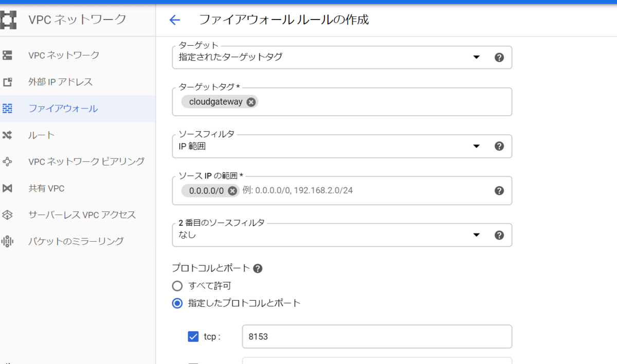The height and width of the screenshot is (364, 617).
Task: Expand the ソースフィルタ dropdown
Action: tap(476, 147)
